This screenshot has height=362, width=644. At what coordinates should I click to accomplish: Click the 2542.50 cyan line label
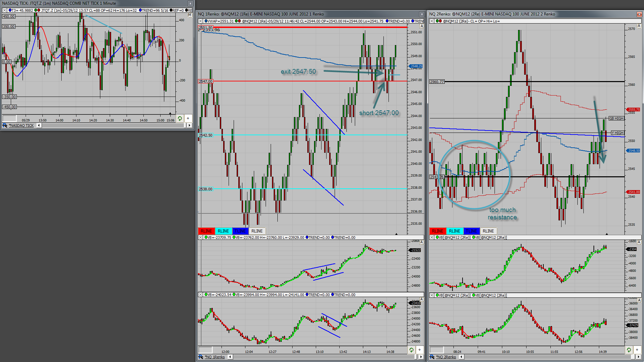pos(205,135)
